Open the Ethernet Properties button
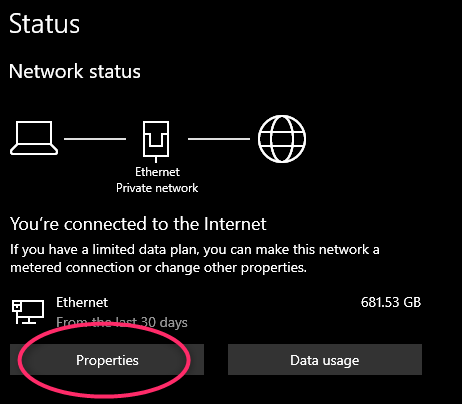 tap(107, 360)
